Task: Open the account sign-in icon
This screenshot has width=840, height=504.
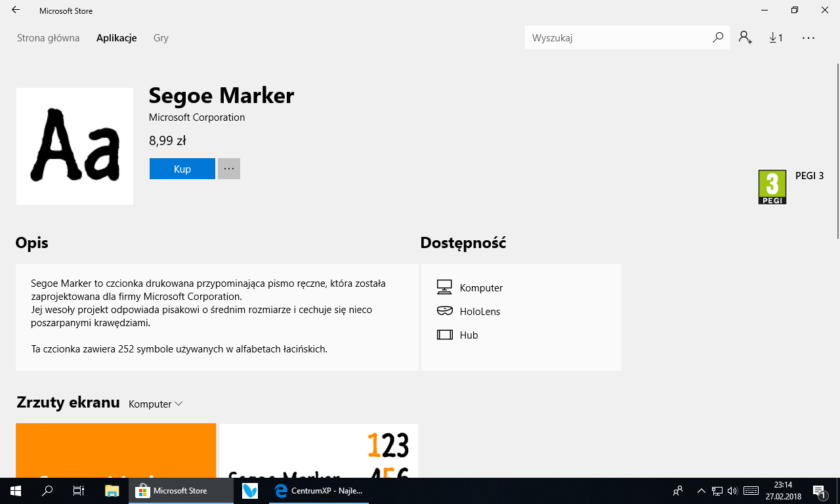Action: point(745,38)
